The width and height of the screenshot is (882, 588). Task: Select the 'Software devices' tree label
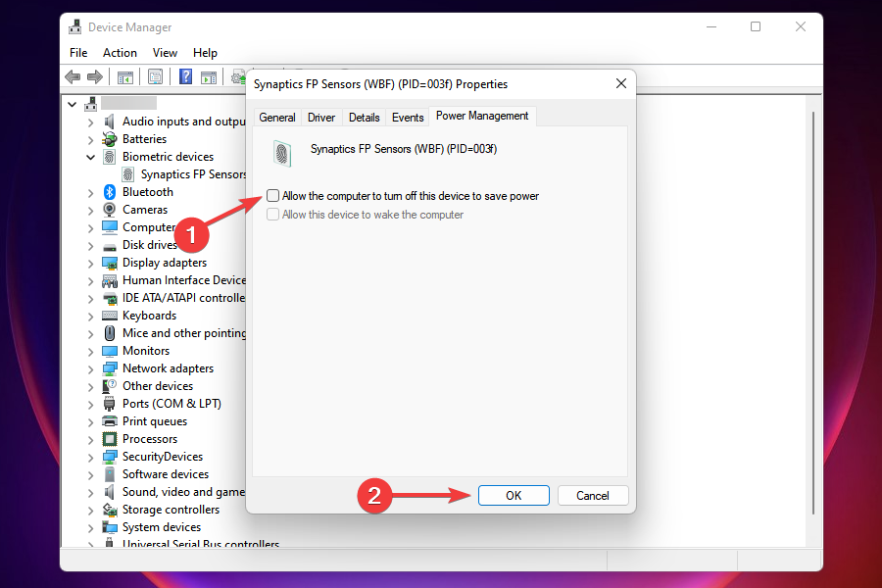[166, 474]
